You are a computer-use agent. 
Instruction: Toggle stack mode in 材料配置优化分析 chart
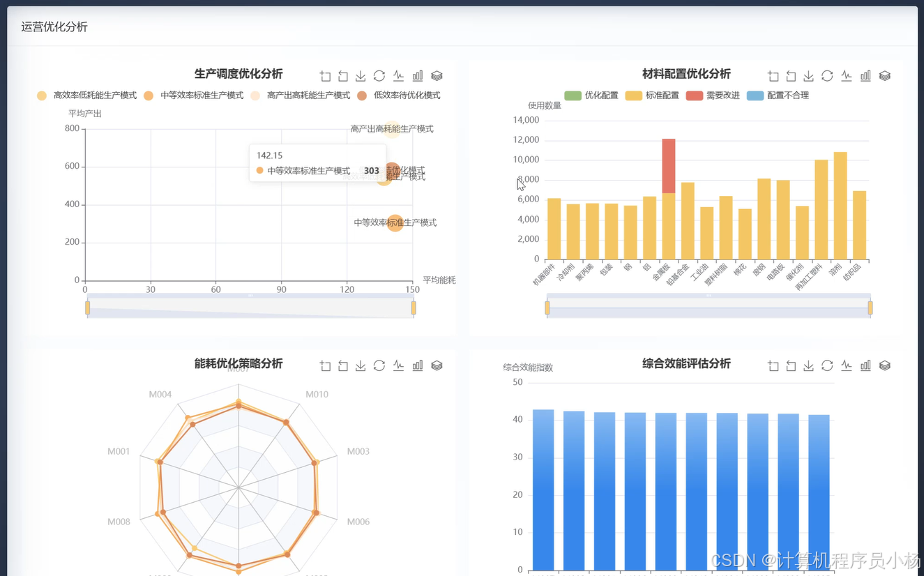[884, 76]
